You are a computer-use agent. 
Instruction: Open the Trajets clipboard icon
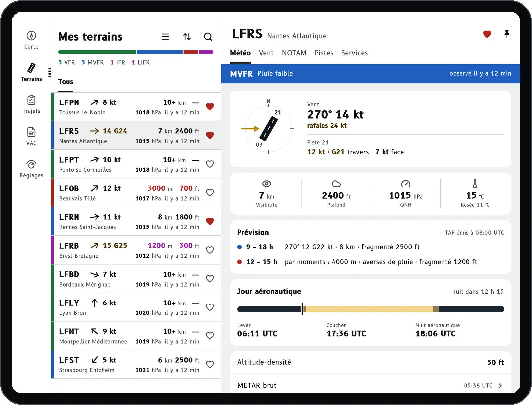pyautogui.click(x=31, y=100)
